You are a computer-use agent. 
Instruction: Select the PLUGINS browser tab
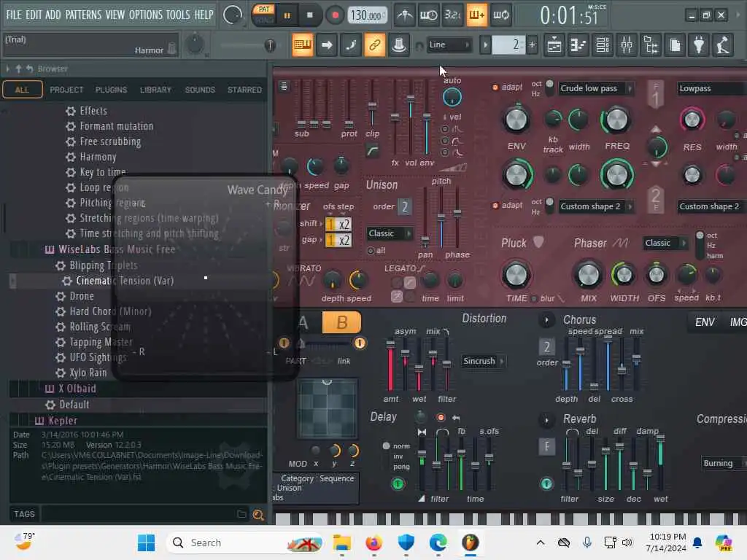[x=111, y=90]
